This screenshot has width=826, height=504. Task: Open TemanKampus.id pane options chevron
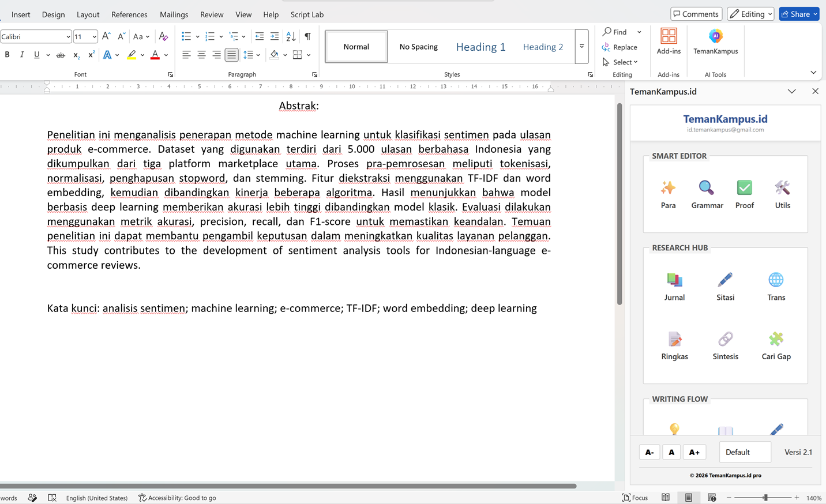pos(791,91)
